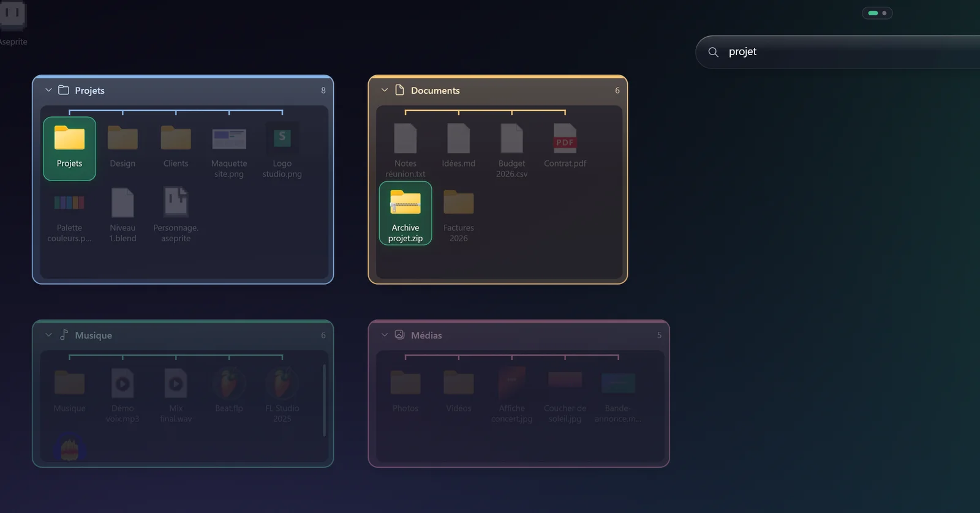980x513 pixels.
Task: Open the Aseprite desktop shortcut
Action: pos(13,23)
